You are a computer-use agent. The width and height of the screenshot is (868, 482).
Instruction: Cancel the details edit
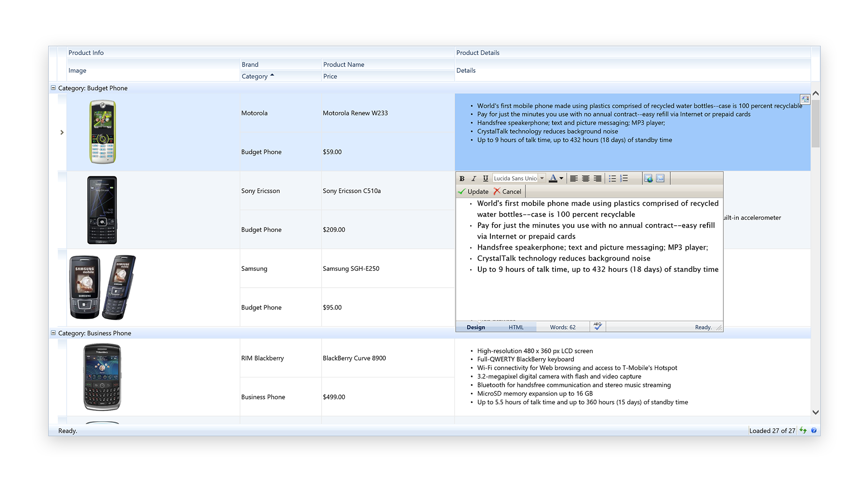click(x=507, y=191)
